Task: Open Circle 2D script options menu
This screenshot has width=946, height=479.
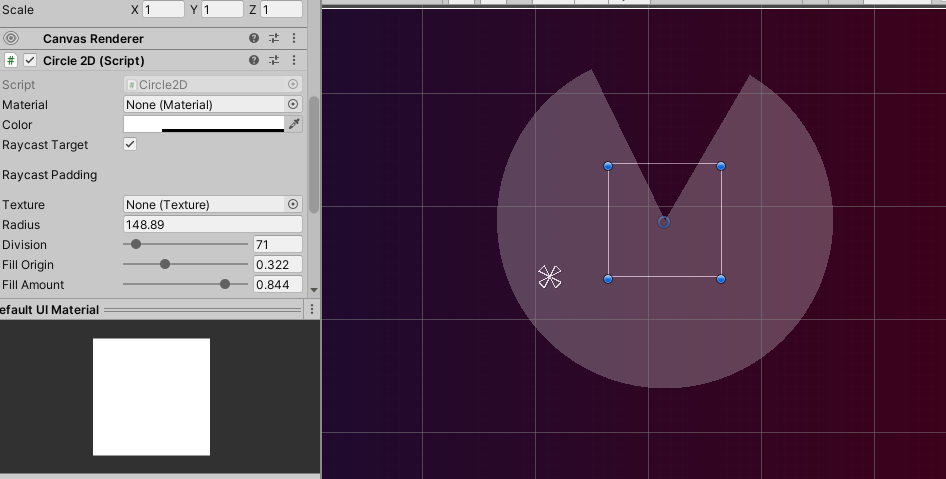Action: (294, 61)
